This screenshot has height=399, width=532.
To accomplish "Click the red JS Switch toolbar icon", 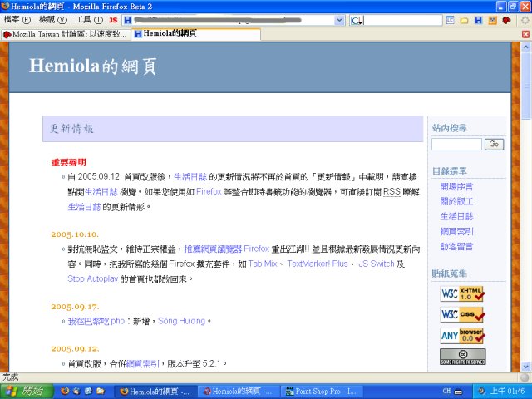I will [113, 20].
